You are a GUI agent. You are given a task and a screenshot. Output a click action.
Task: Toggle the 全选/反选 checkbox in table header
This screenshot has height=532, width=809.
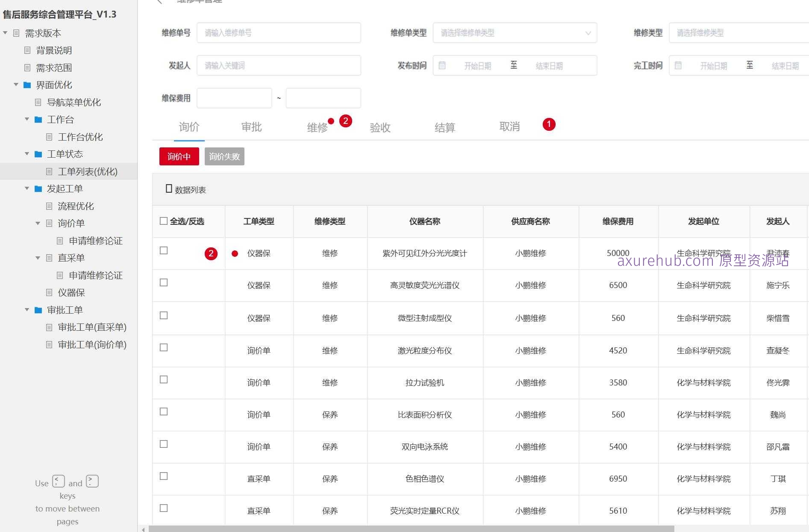(x=163, y=221)
